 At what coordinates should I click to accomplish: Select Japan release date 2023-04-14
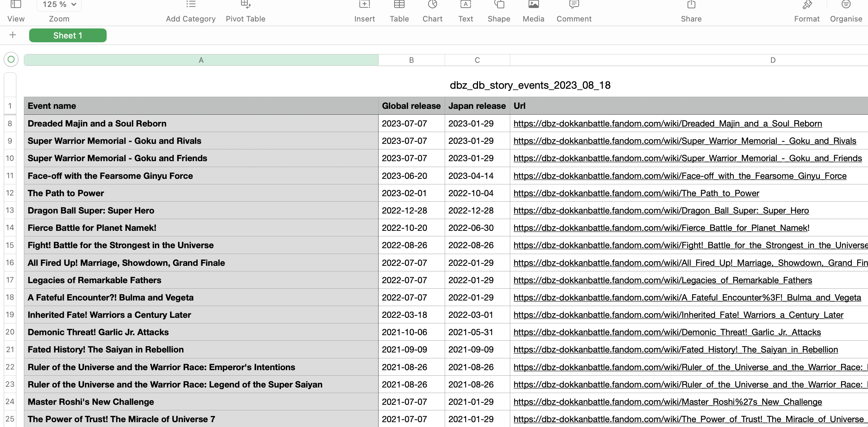point(477,176)
